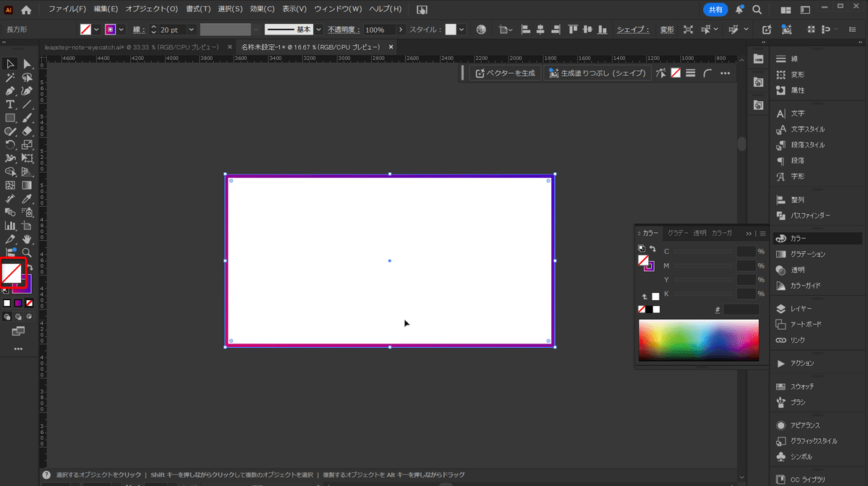Open the 基本 brush definition dropdown
Screen dimensions: 868x486
click(x=318, y=30)
